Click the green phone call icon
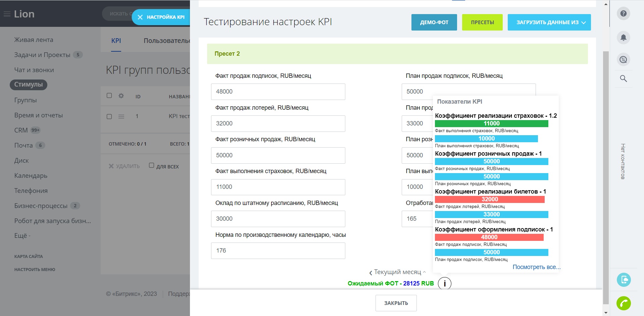This screenshot has width=644, height=316. [623, 303]
